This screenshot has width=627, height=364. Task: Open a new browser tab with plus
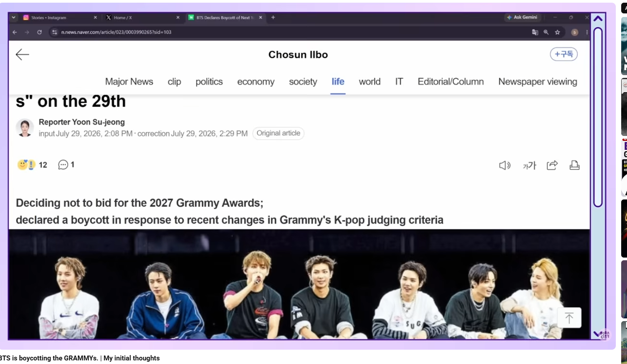(273, 17)
